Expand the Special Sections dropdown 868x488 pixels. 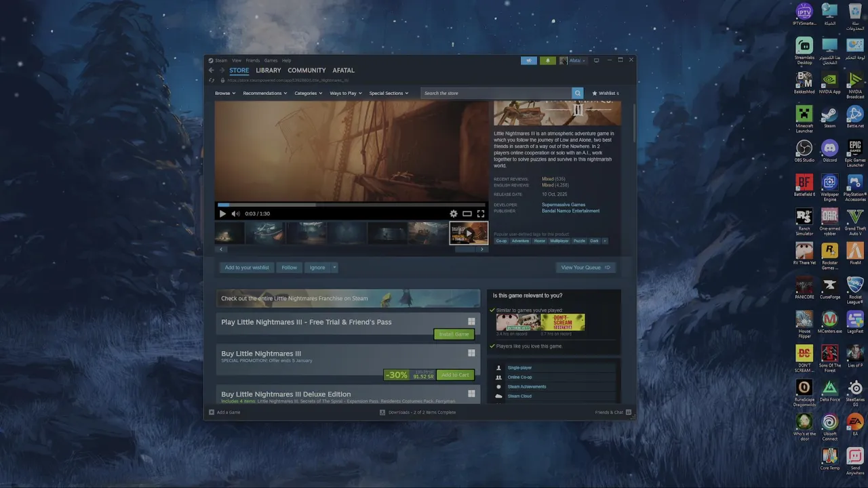point(389,93)
